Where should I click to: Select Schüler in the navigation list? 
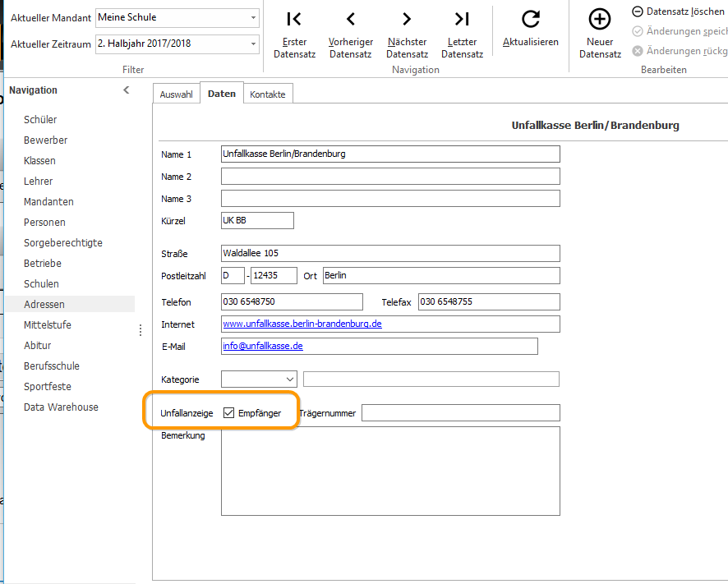(x=40, y=119)
